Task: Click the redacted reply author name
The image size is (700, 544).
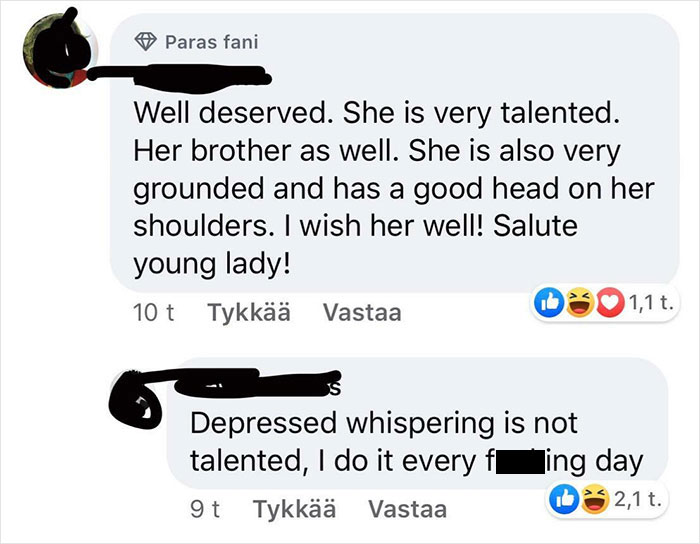Action: pyautogui.click(x=258, y=384)
